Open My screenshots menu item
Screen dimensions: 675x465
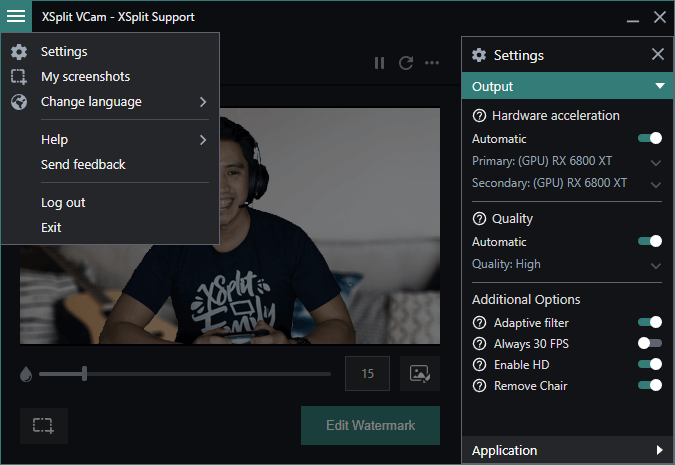[x=110, y=77]
